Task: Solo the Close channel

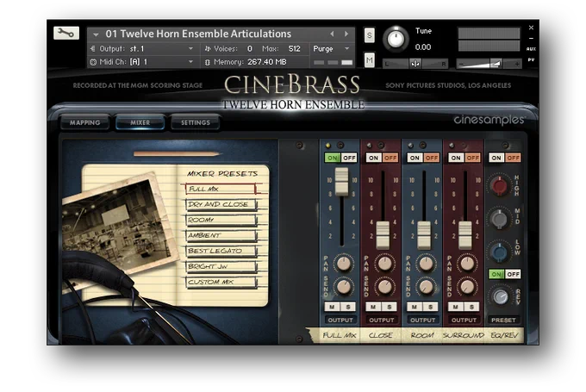Action: click(389, 307)
